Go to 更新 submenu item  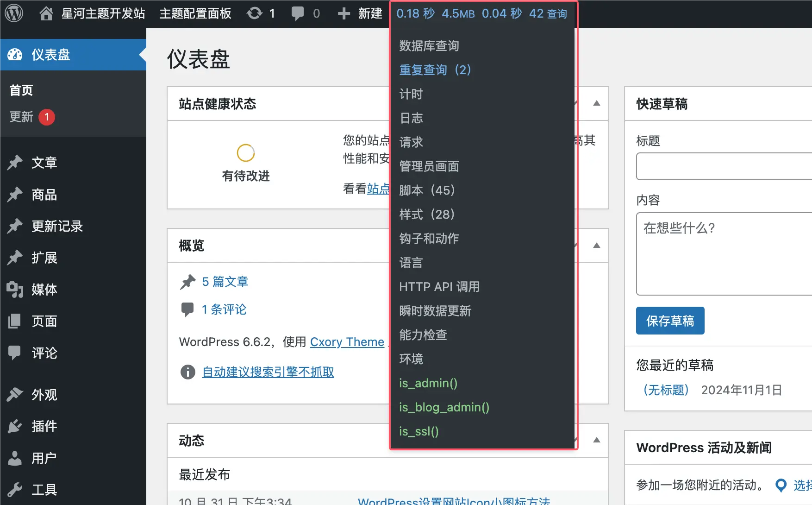pyautogui.click(x=21, y=117)
